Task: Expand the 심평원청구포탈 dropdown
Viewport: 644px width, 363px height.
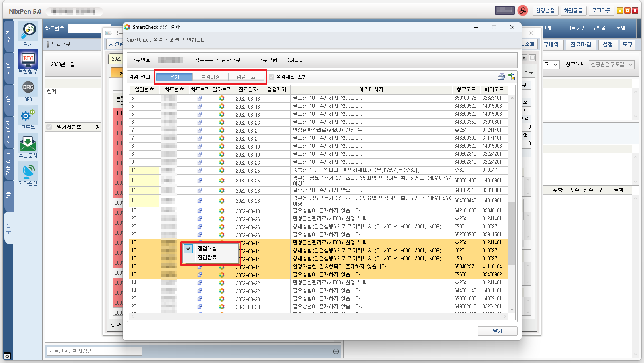Action: tap(611, 64)
